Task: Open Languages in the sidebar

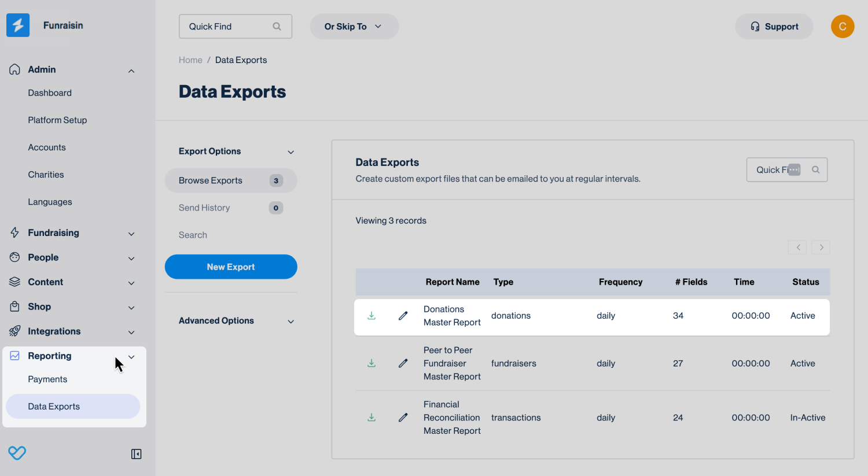Action: pos(50,202)
